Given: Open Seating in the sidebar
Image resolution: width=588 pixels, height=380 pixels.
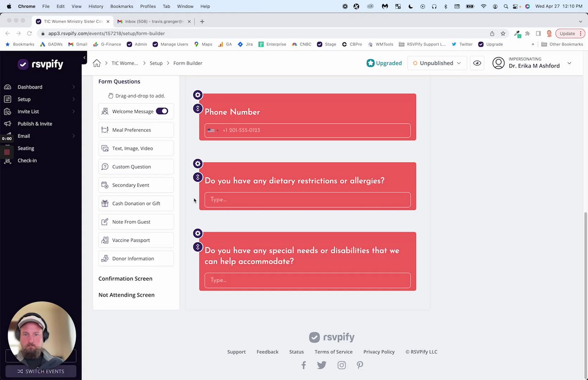Looking at the screenshot, I should (x=26, y=148).
